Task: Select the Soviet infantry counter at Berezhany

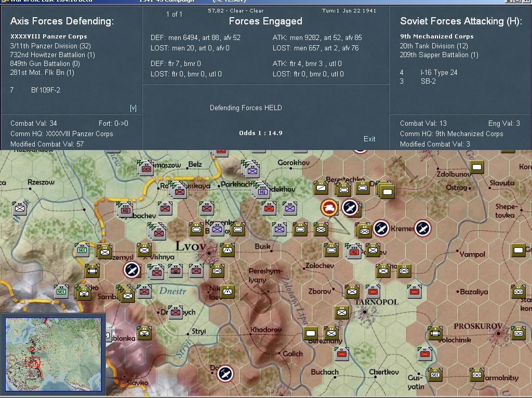Action: point(331,333)
